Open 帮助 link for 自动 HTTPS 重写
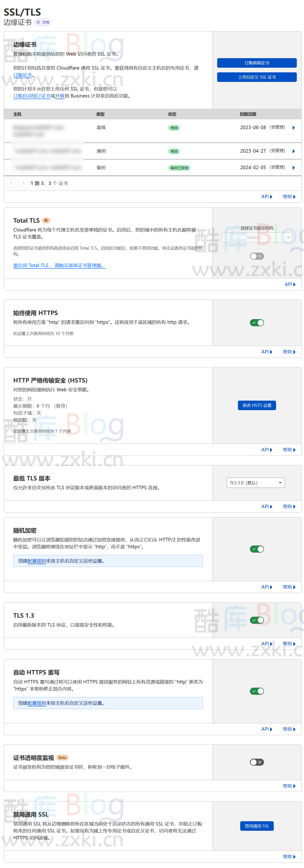304x868 pixels. [x=289, y=729]
